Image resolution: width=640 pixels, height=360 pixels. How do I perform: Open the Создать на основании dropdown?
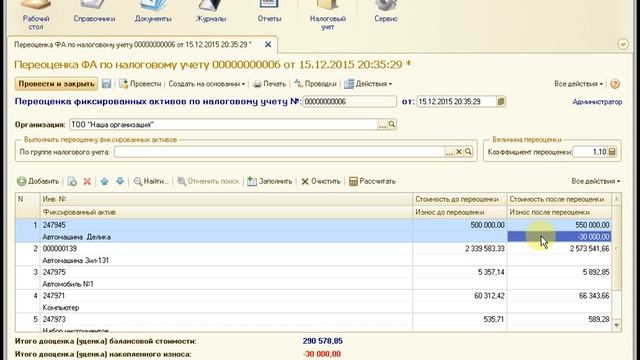(x=207, y=84)
